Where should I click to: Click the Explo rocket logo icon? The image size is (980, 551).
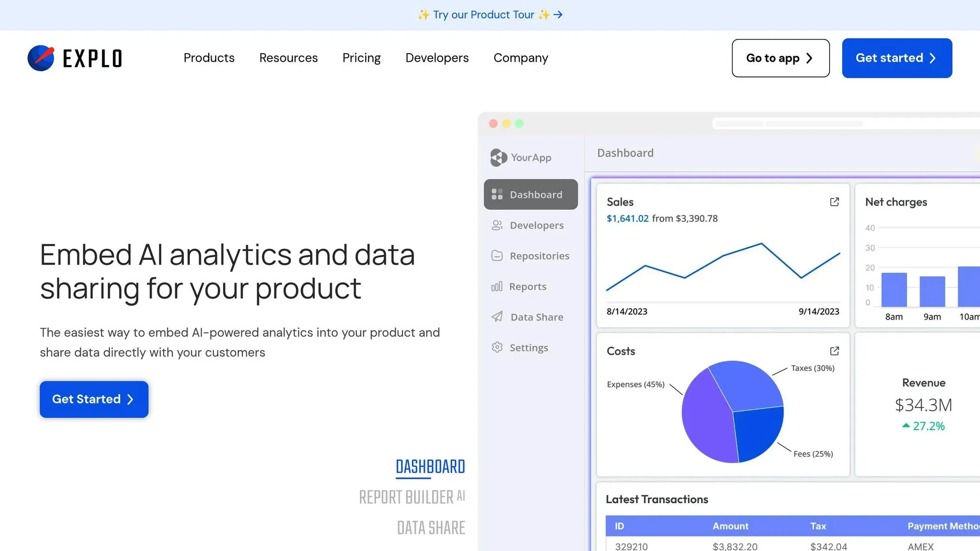click(41, 58)
